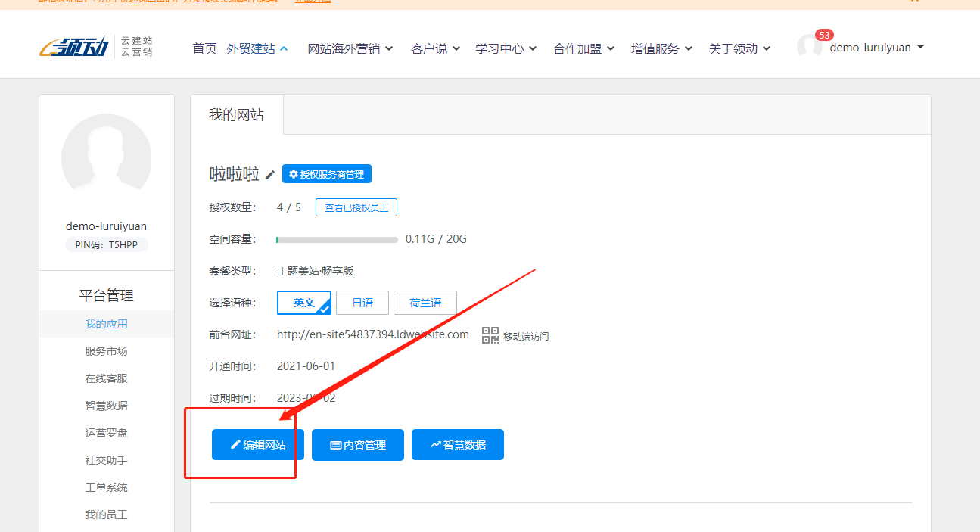Switch to the 我的网站 tab
Viewport: 980px width, 532px height.
[x=237, y=115]
